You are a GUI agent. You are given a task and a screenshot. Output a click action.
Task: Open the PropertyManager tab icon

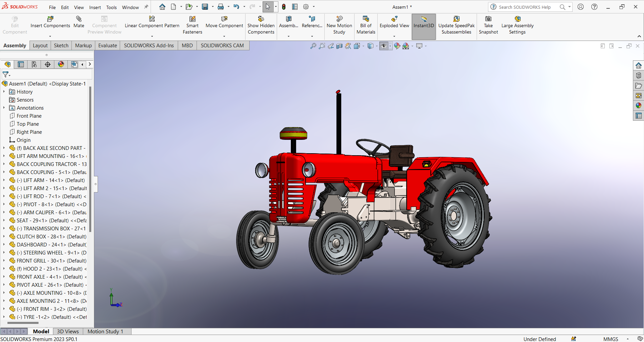pyautogui.click(x=21, y=64)
